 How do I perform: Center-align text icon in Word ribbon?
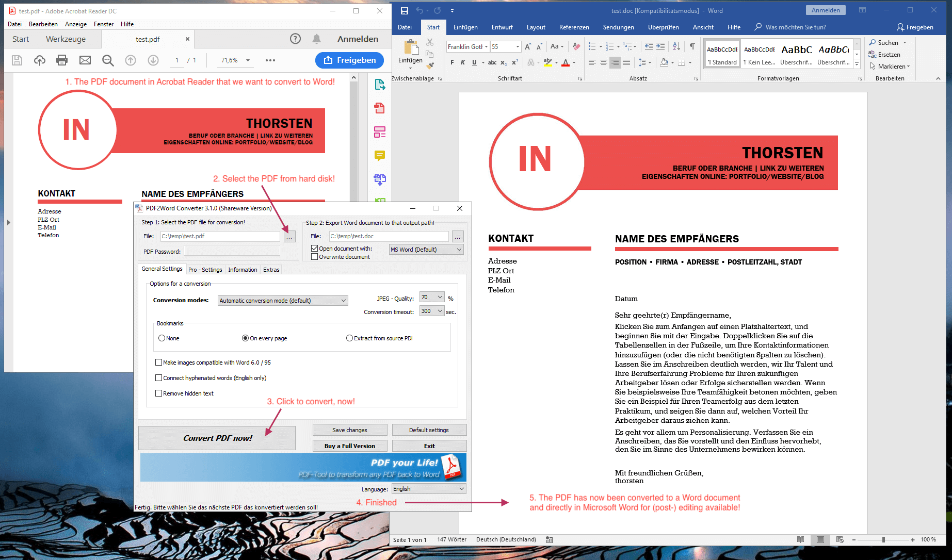(604, 62)
